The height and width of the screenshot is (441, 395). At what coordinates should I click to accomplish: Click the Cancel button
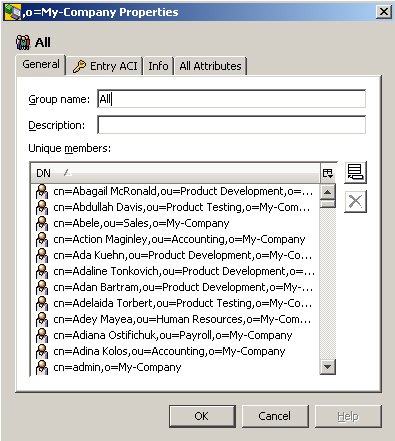click(x=275, y=416)
